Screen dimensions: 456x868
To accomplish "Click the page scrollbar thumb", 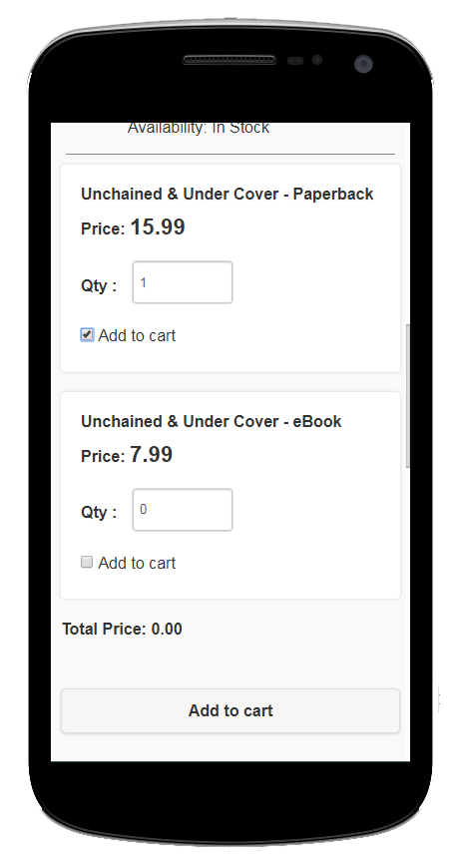I will point(408,396).
